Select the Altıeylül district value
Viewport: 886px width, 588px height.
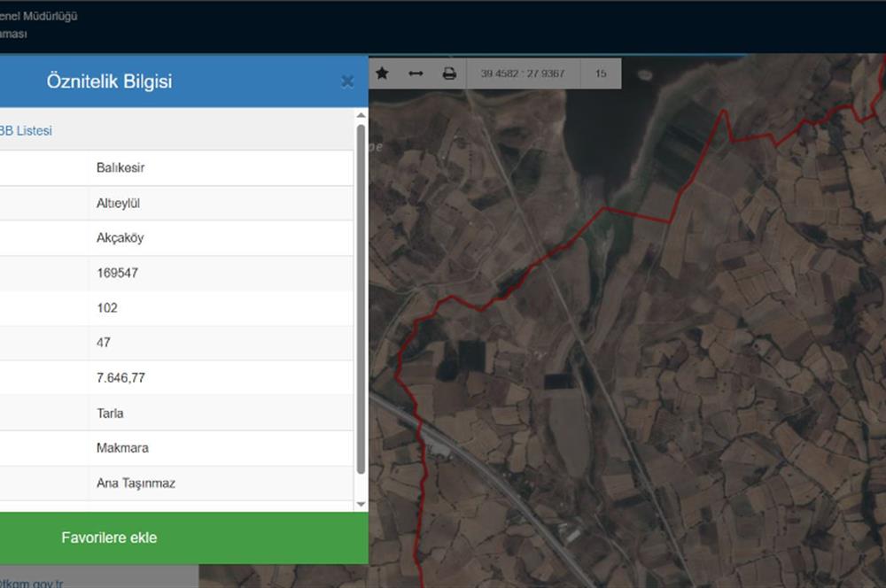pos(119,203)
